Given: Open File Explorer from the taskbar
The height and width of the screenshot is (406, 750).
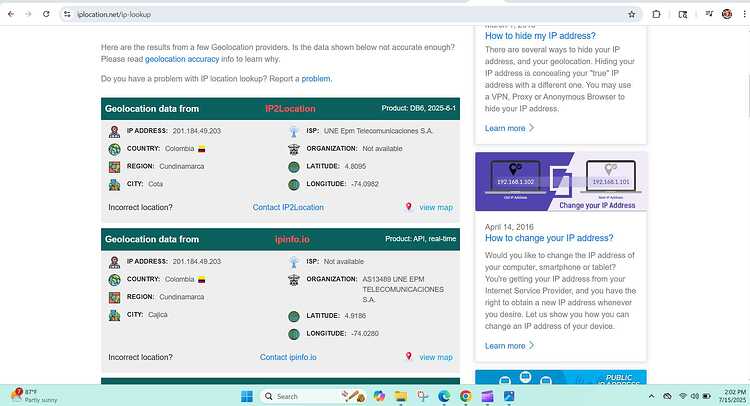Looking at the screenshot, I should click(401, 396).
